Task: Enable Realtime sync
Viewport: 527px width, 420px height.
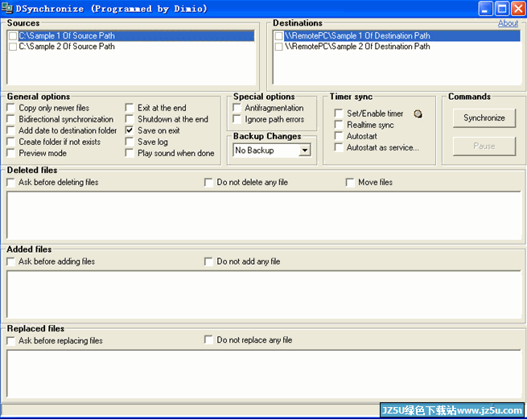Action: tap(339, 125)
